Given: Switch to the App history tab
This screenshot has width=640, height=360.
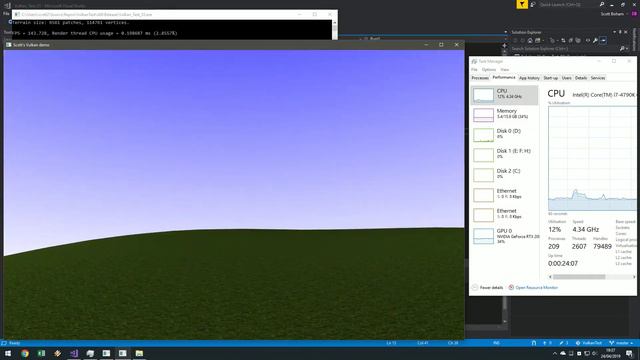Looking at the screenshot, I should (x=529, y=78).
